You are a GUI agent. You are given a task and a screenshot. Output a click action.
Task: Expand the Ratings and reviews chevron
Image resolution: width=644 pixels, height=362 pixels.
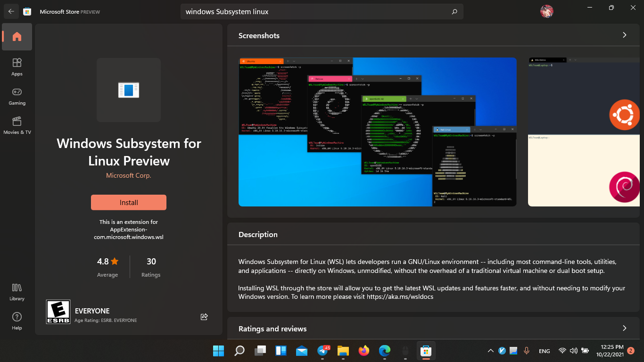click(625, 329)
